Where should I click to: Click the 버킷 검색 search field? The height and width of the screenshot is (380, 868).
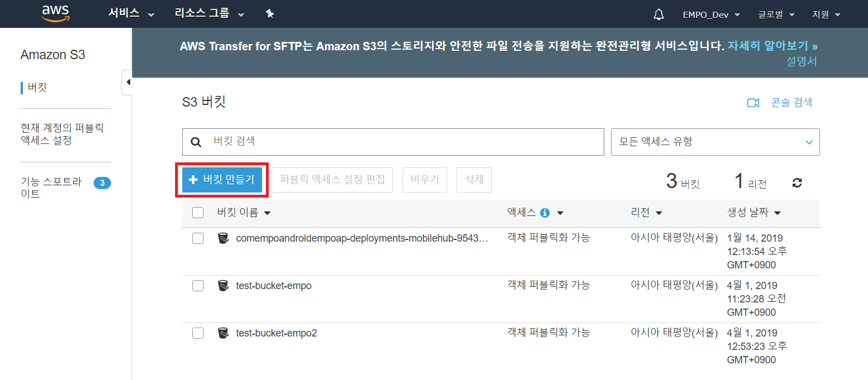tap(393, 142)
